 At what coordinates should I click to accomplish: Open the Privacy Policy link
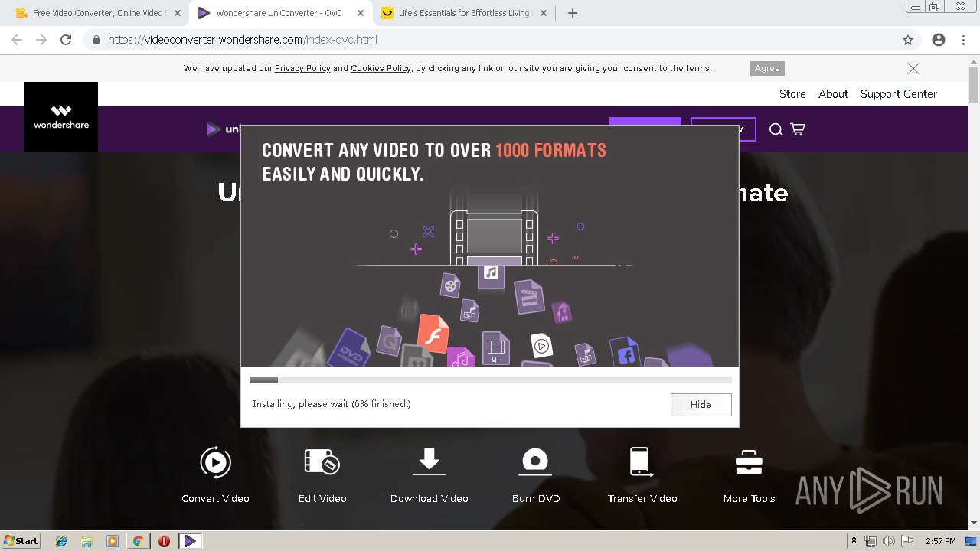[302, 68]
